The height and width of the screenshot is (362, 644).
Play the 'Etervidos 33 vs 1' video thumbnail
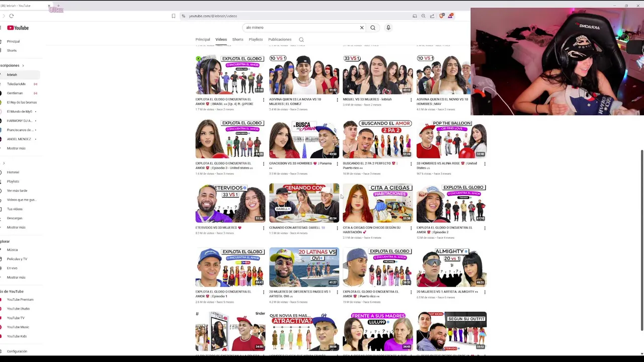(230, 203)
